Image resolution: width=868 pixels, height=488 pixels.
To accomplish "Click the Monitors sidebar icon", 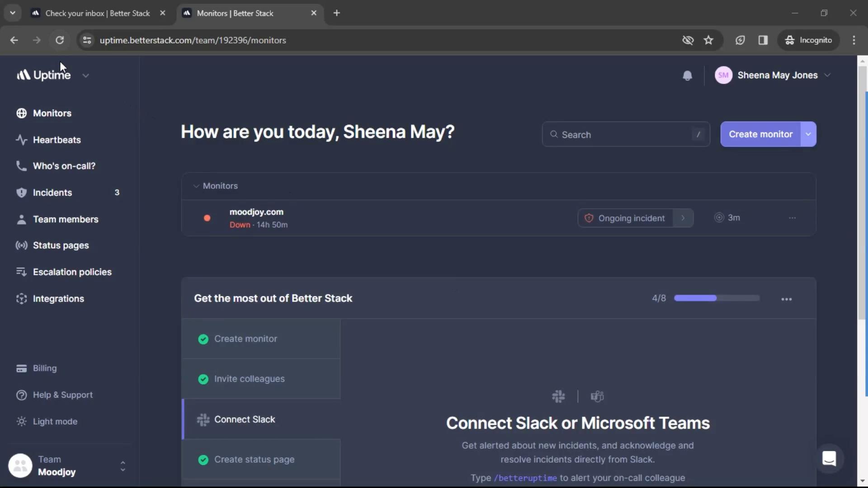I will (x=21, y=113).
